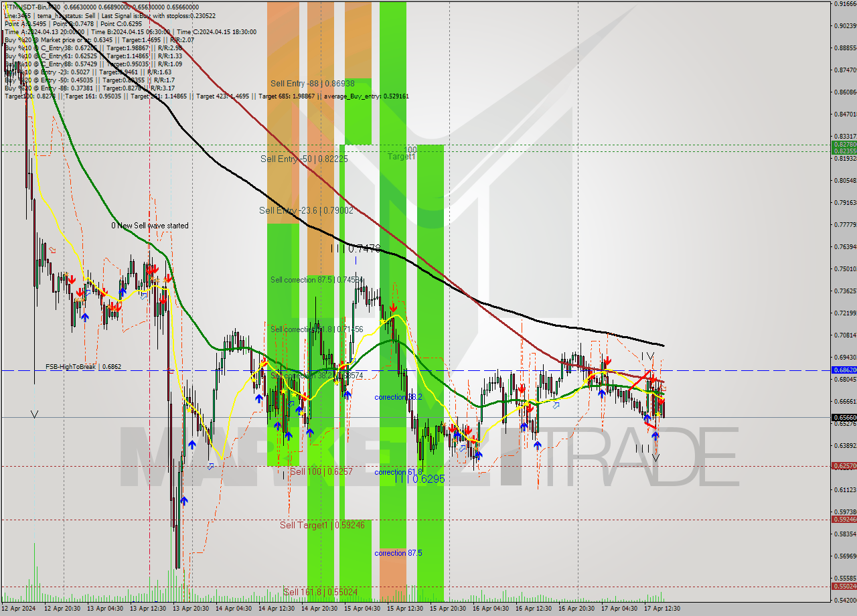Click the green 0.82780 price axis tag
This screenshot has height=616, width=857.
pyautogui.click(x=844, y=144)
